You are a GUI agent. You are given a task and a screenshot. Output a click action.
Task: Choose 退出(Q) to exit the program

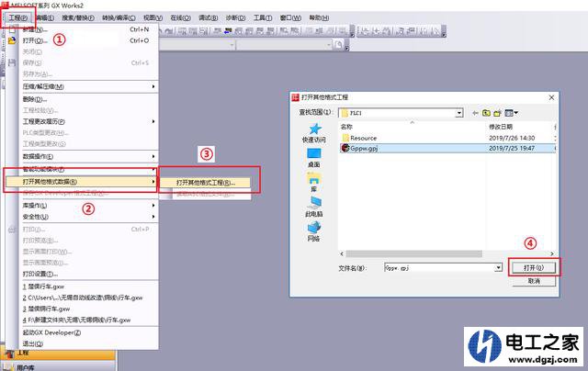[88, 343]
